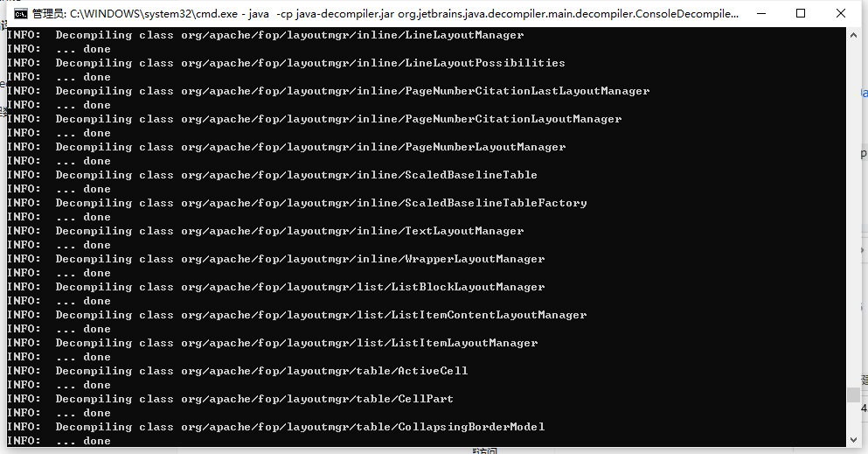Maximize the cmd.exe window

click(801, 13)
